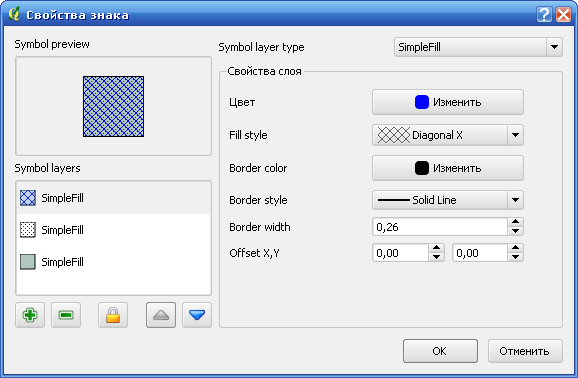Screen dimensions: 578x378
Task: Click inside the Border width field
Action: [440, 227]
